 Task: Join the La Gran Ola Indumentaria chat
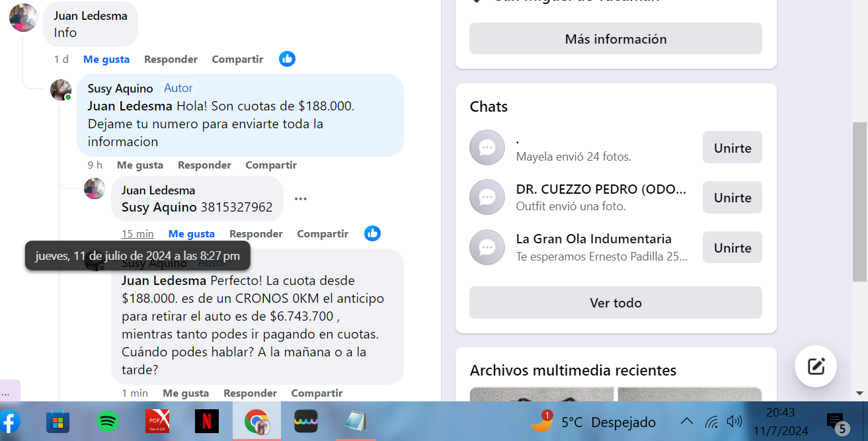pyautogui.click(x=732, y=248)
